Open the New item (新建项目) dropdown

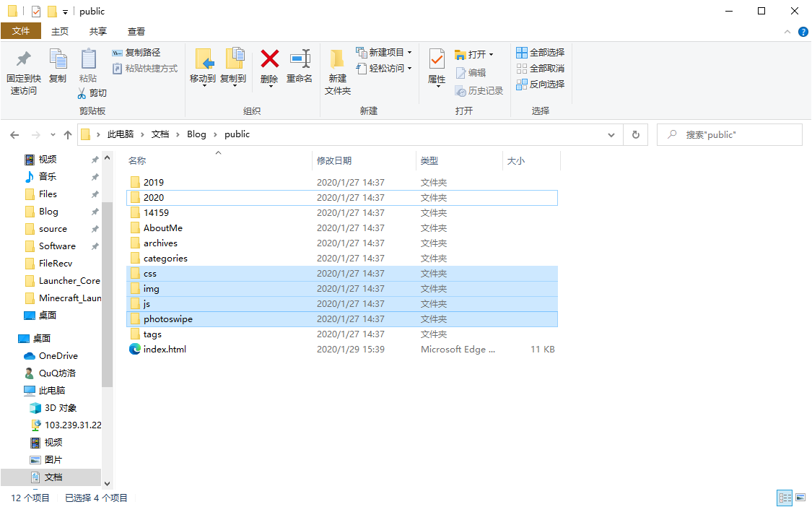click(x=409, y=53)
